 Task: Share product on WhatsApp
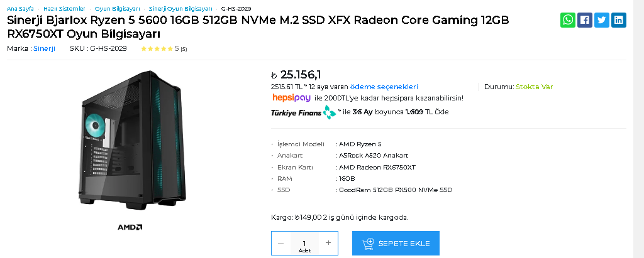568,20
